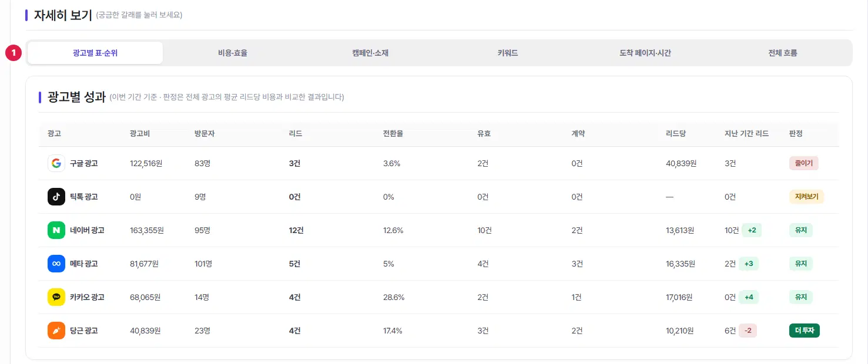
Task: Click the 13,613원 cost per lead
Action: coord(681,230)
